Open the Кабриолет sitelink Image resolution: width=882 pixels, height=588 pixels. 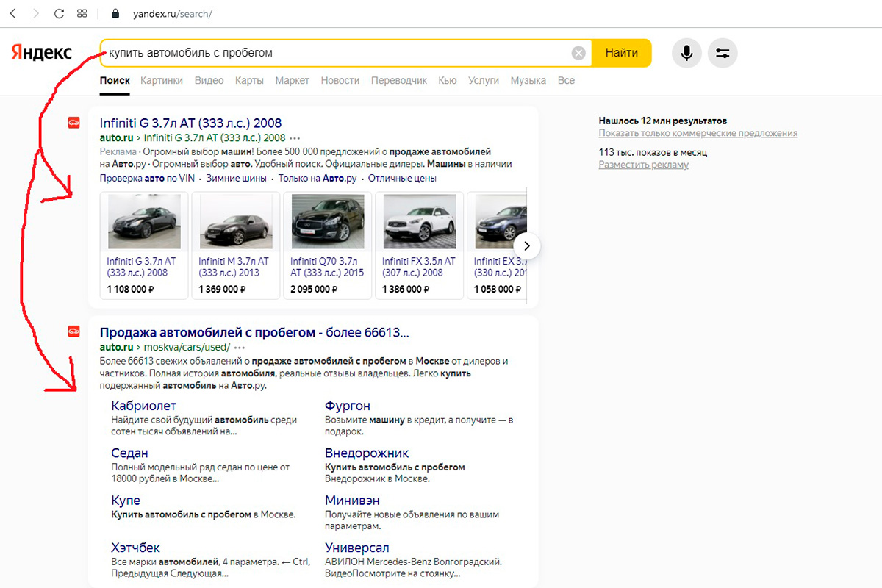click(143, 406)
